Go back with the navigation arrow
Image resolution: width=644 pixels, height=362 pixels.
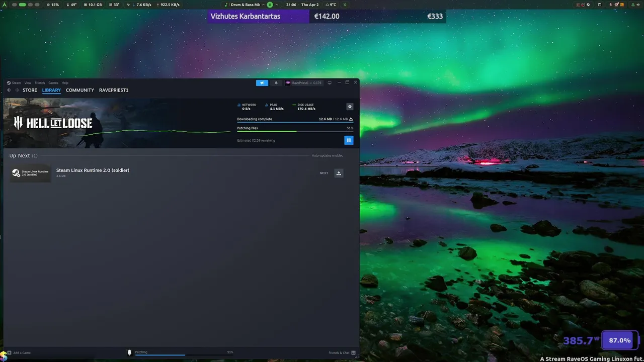tap(9, 90)
